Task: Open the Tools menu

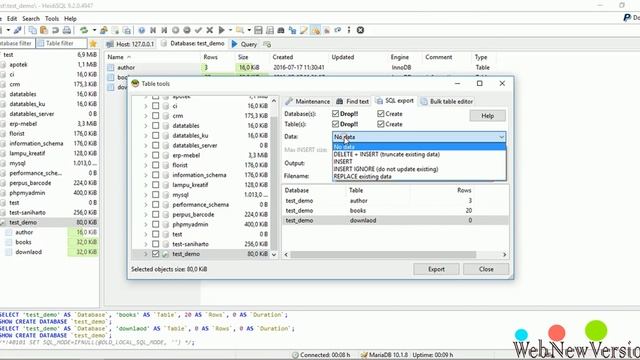Action: coord(52,19)
